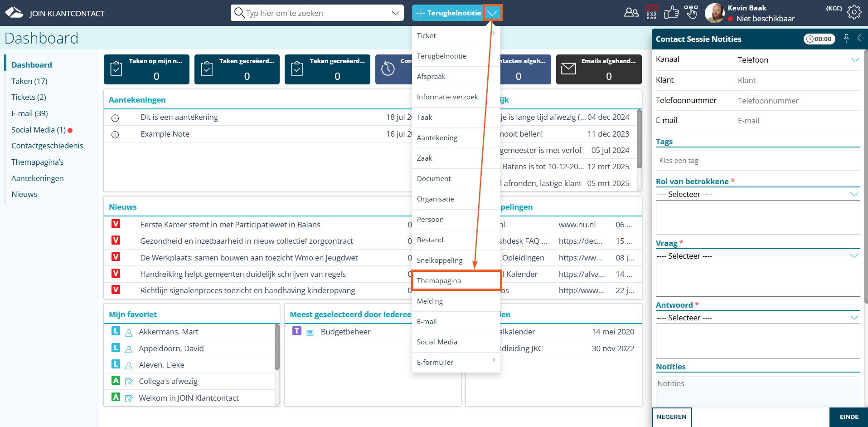Select Snelkoppeling from the menu
The image size is (868, 427).
point(439,260)
